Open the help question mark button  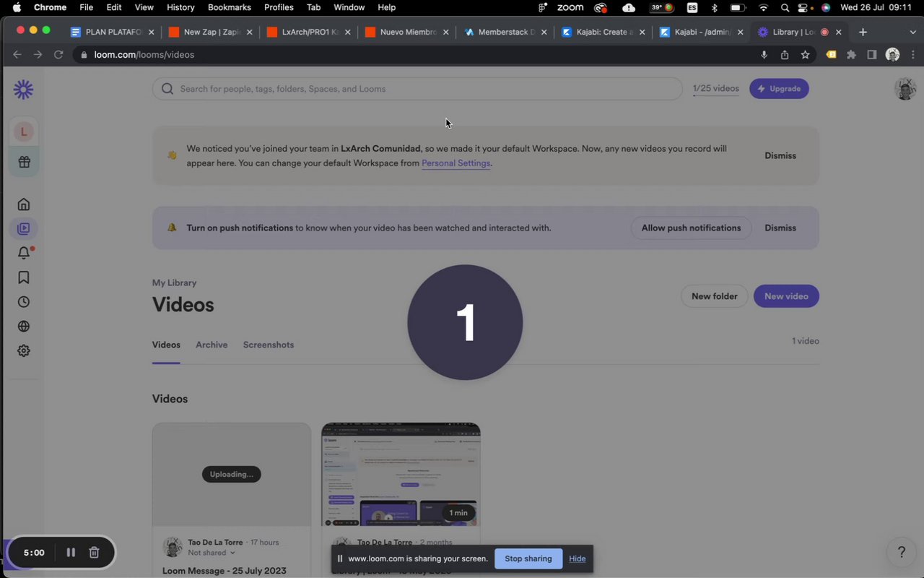901,553
